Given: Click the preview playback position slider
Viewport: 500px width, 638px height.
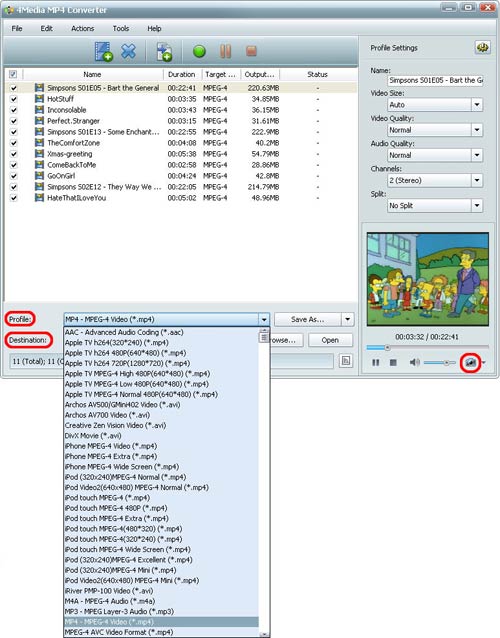Looking at the screenshot, I should tap(427, 347).
